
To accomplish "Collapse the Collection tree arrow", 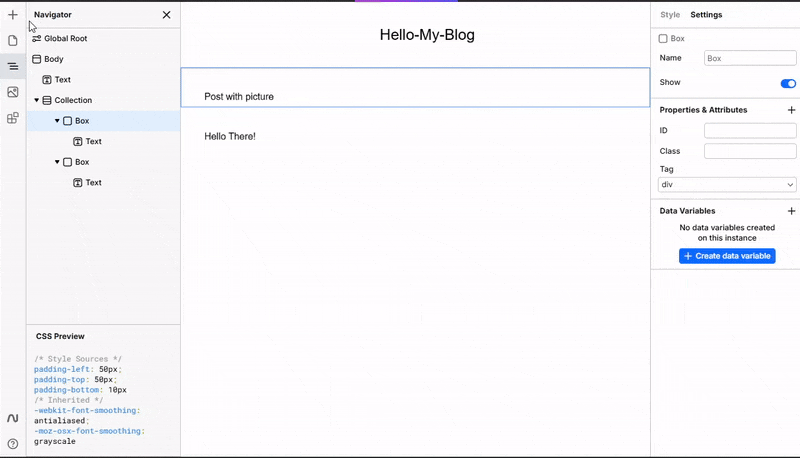I will 37,100.
